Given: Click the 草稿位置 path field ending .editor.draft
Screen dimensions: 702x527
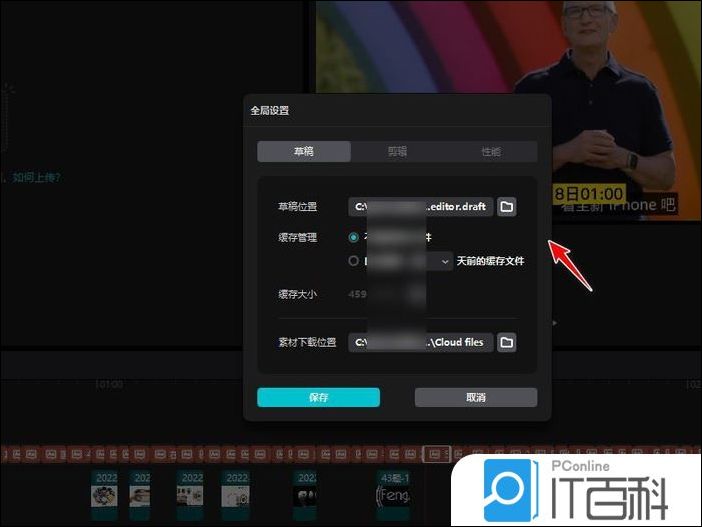Looking at the screenshot, I should pyautogui.click(x=420, y=207).
